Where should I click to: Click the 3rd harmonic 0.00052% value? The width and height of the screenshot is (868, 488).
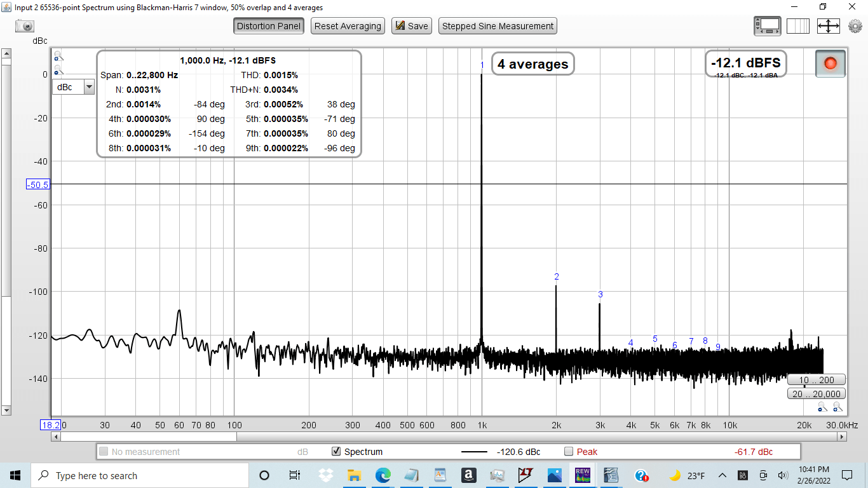click(x=283, y=104)
